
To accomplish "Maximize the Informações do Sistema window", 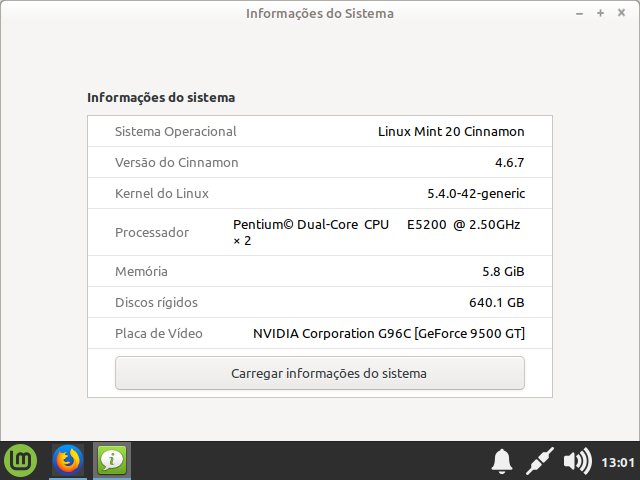I will pyautogui.click(x=601, y=14).
